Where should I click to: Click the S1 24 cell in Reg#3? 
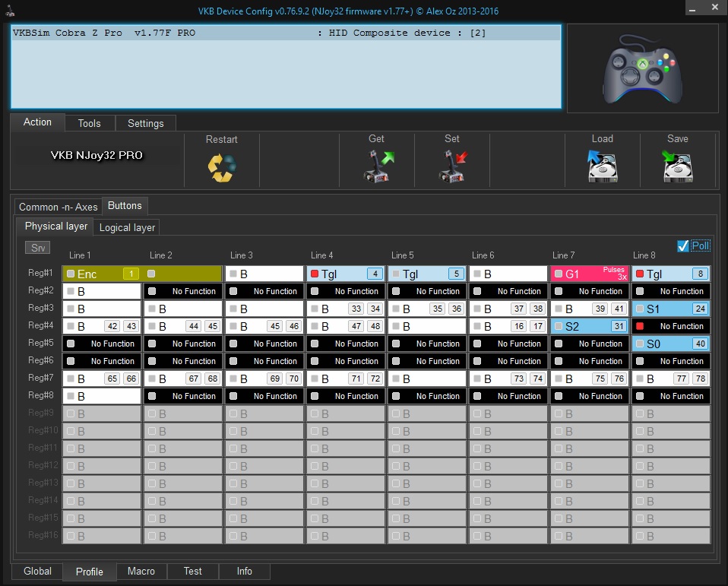[x=671, y=309]
